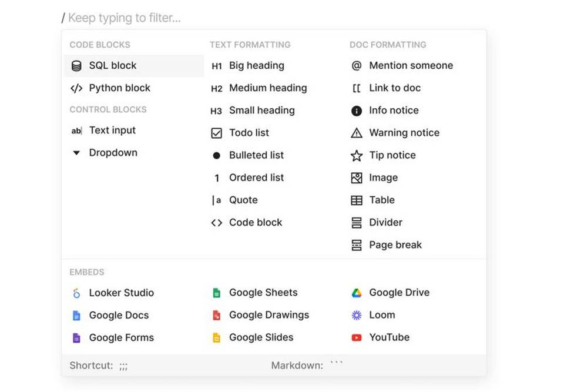
Task: Click the Warning notice triangle icon
Action: 357,133
